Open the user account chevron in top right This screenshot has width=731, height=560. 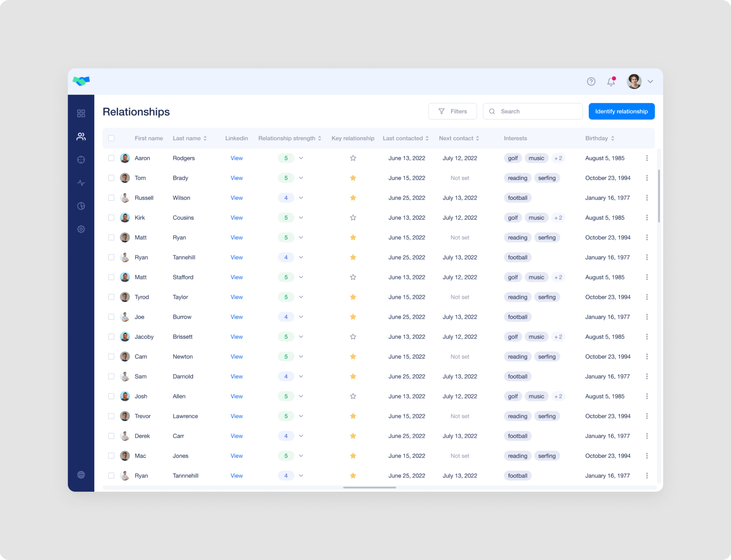coord(650,81)
